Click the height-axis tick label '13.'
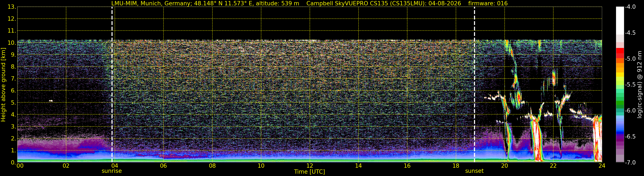The height and width of the screenshot is (176, 644). (12, 7)
